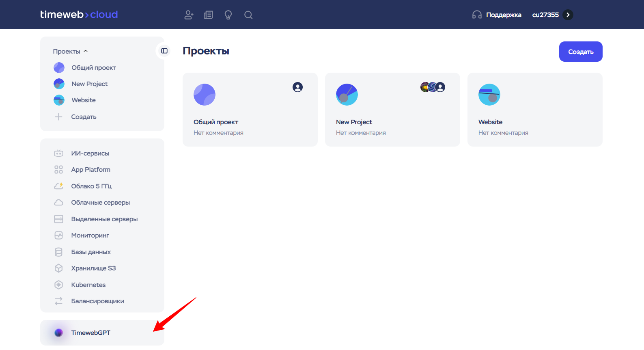This screenshot has width=644, height=350.
Task: Click the Website card round icon
Action: 489,95
